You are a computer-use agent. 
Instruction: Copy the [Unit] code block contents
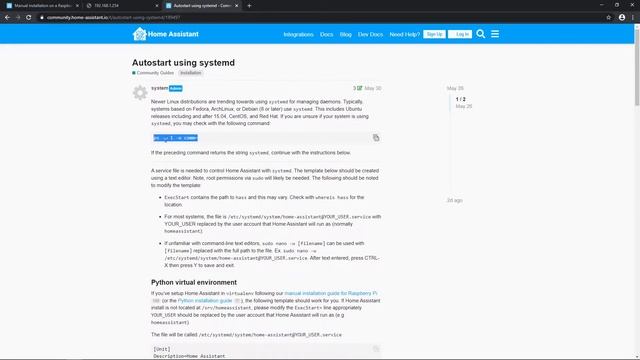pyautogui.click(x=376, y=349)
